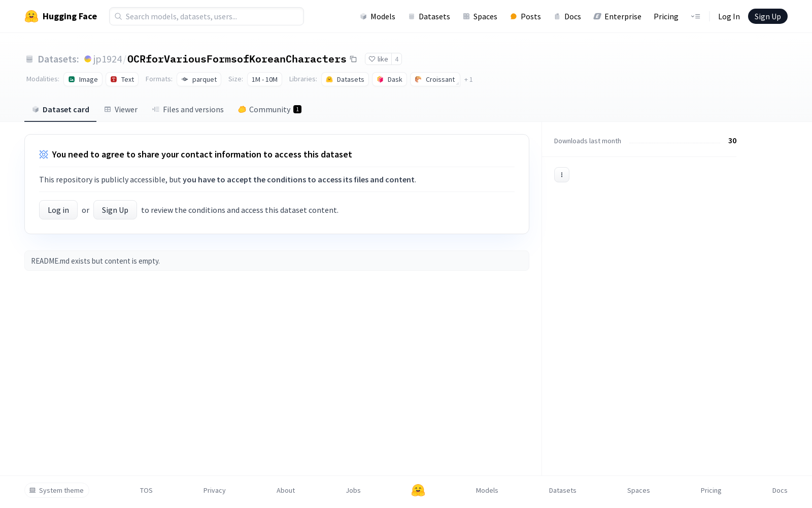Click the heart like button

click(378, 59)
